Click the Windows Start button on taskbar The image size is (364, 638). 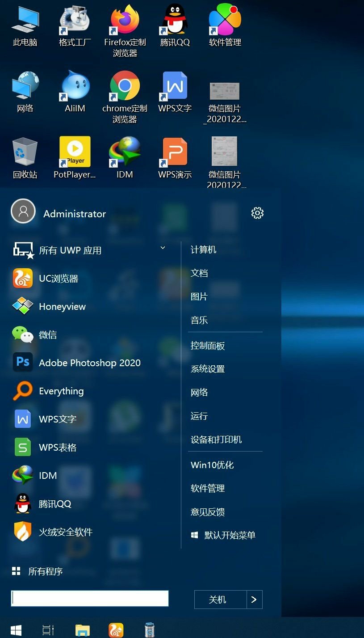(x=16, y=630)
